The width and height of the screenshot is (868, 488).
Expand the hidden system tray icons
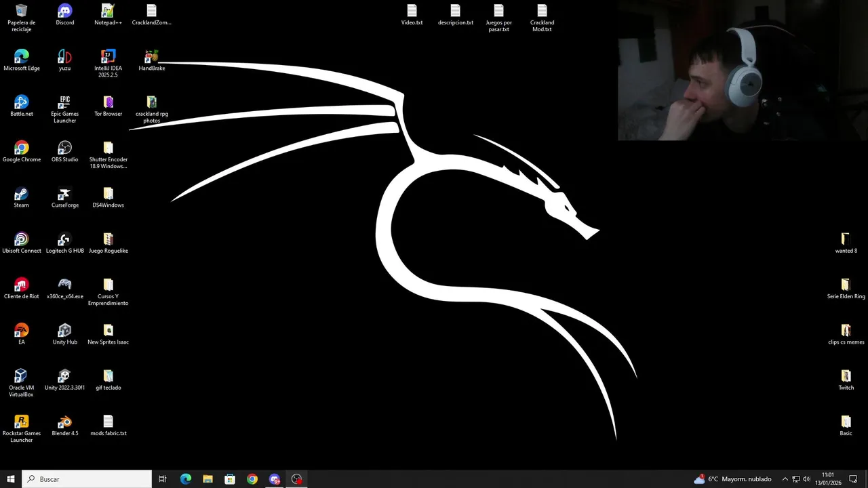785,479
